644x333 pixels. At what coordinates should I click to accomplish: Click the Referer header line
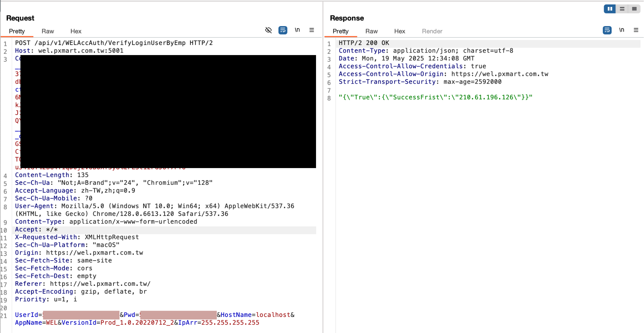pos(83,284)
